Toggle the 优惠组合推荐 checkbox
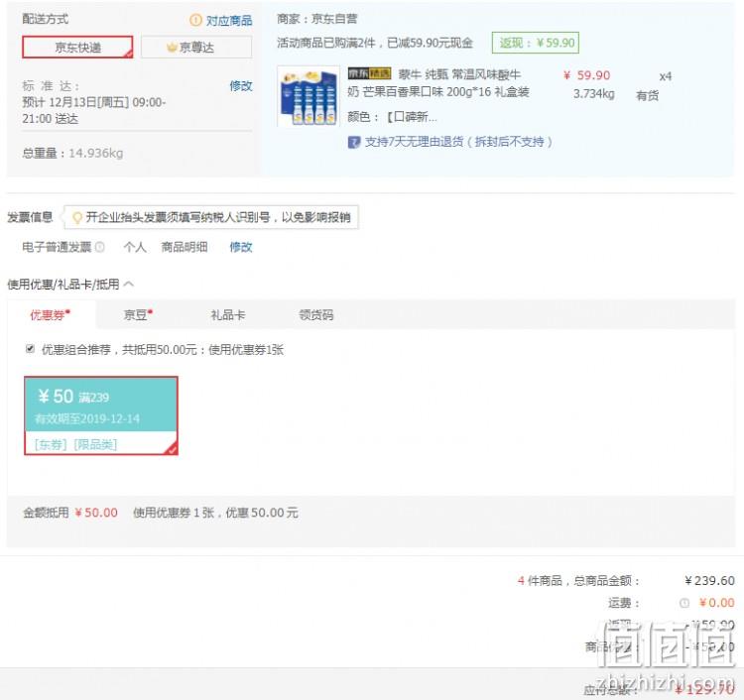This screenshot has width=744, height=700. click(x=30, y=349)
